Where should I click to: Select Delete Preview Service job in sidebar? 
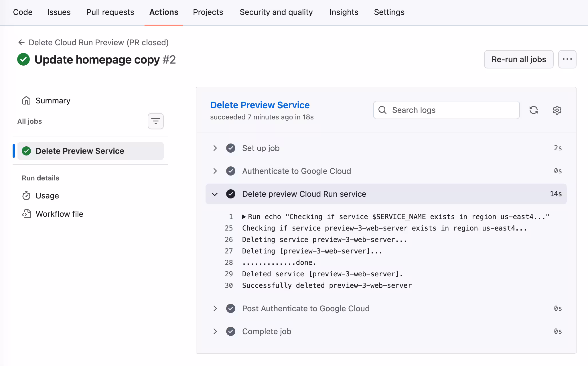(x=90, y=151)
